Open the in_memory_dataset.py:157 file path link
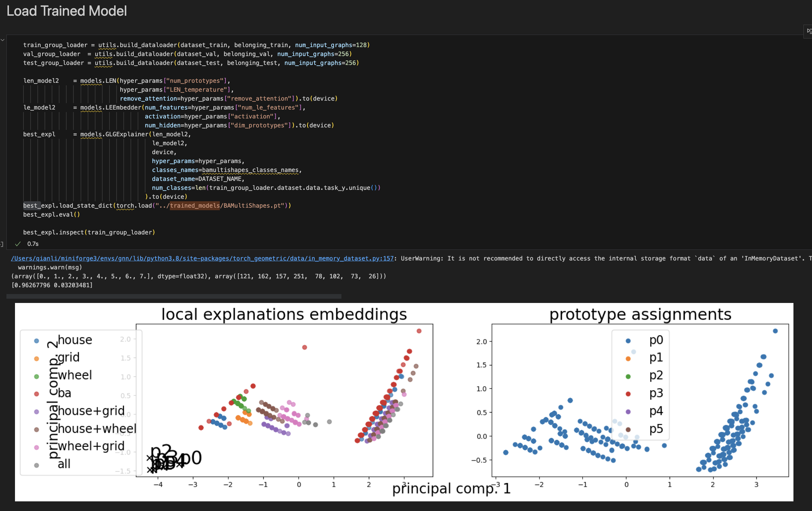Image resolution: width=812 pixels, height=511 pixels. 202,258
